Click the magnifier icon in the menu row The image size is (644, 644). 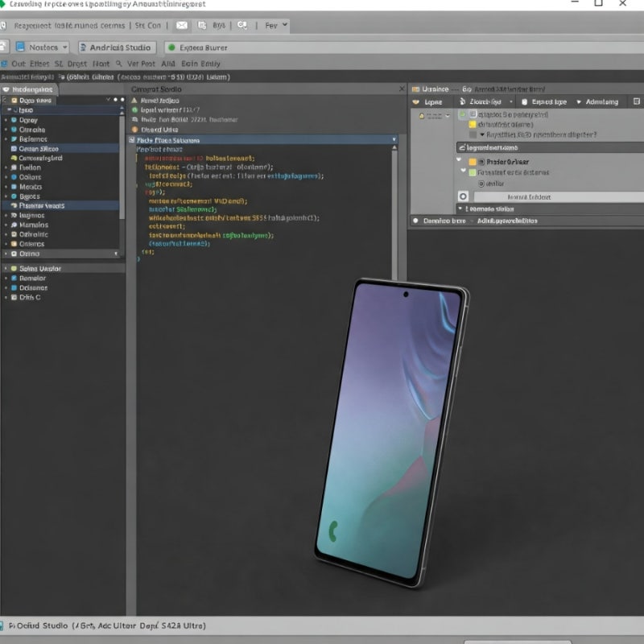tap(118, 64)
